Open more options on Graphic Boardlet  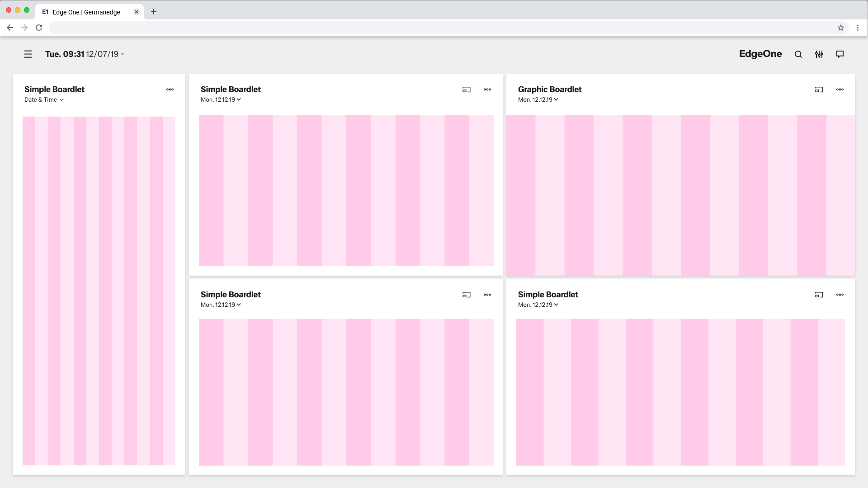840,89
